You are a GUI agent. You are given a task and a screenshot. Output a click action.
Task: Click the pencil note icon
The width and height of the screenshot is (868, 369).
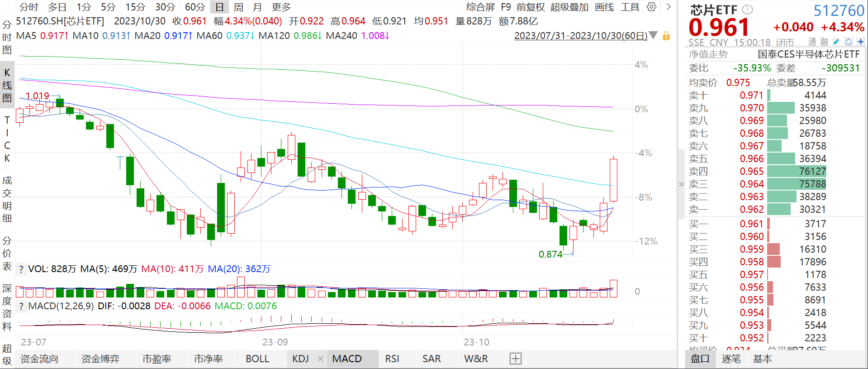(x=836, y=42)
